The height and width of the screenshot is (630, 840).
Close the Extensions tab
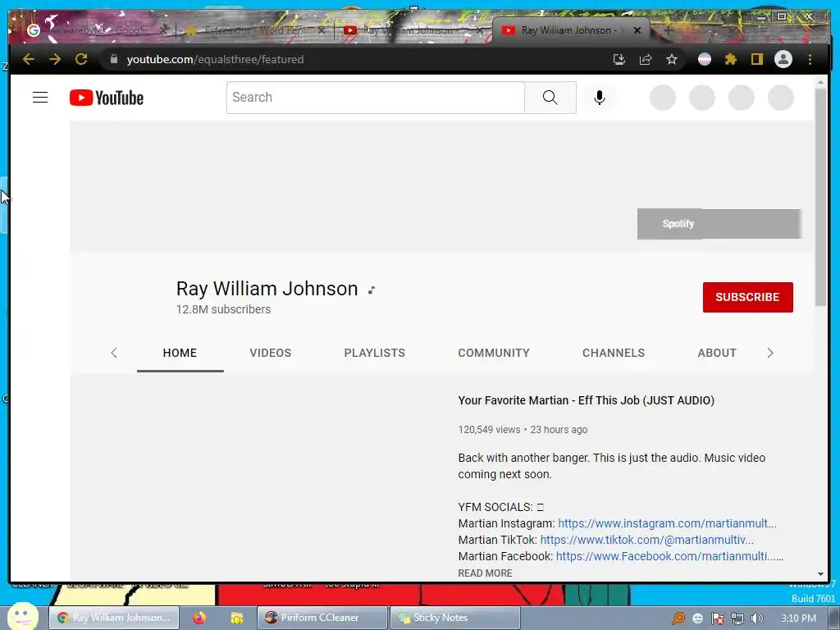coord(322,30)
